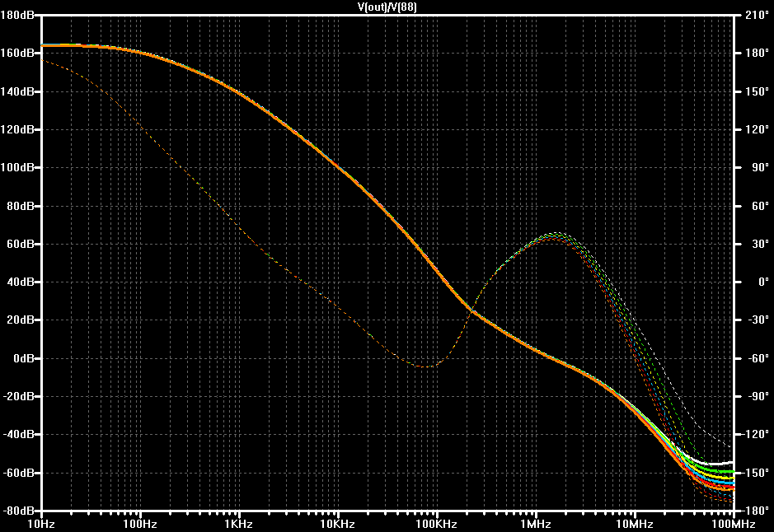Select the 1KHz frequency axis label
This screenshot has width=774, height=532.
click(239, 524)
